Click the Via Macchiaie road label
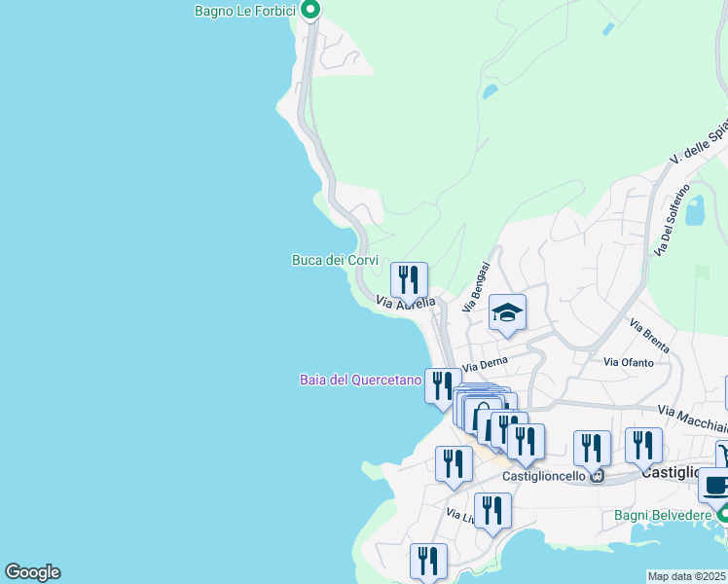This screenshot has width=728, height=584. point(692,419)
